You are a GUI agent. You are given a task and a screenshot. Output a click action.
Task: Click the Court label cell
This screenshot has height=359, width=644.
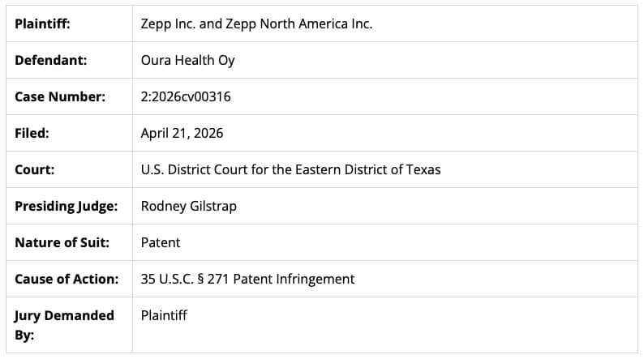35,169
